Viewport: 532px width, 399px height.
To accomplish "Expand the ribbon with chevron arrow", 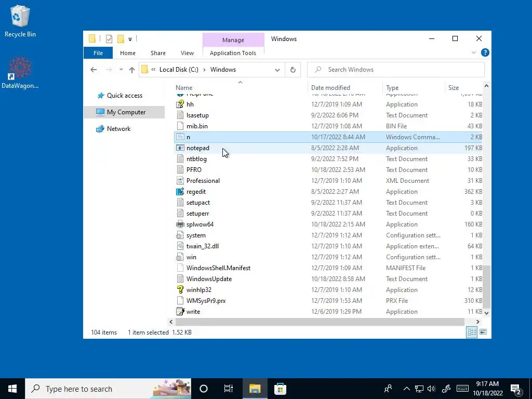I will [474, 52].
